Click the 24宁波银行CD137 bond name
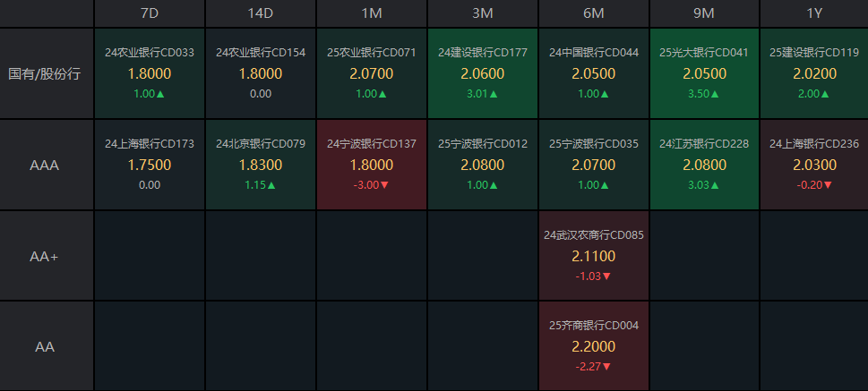 (372, 143)
